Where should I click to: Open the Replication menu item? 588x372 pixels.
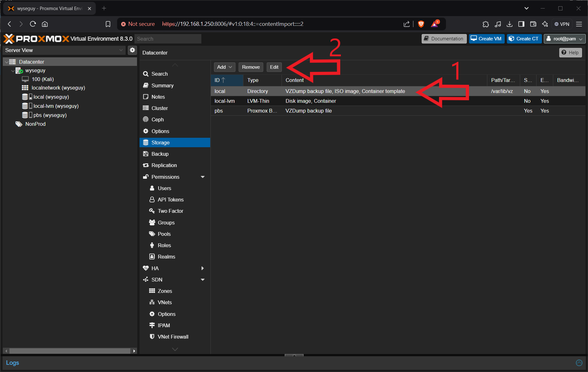[x=175, y=165]
